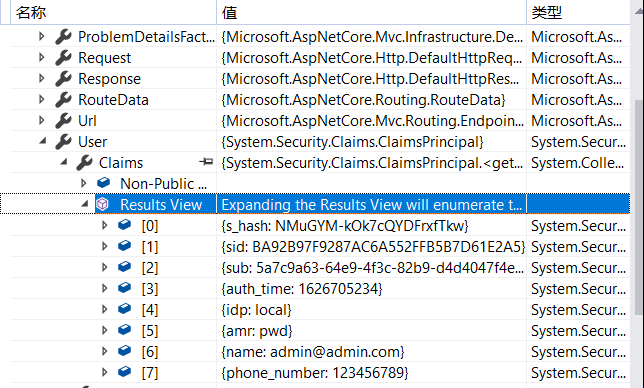Expand claim item [5] arrow
The image size is (644, 388).
click(x=104, y=330)
